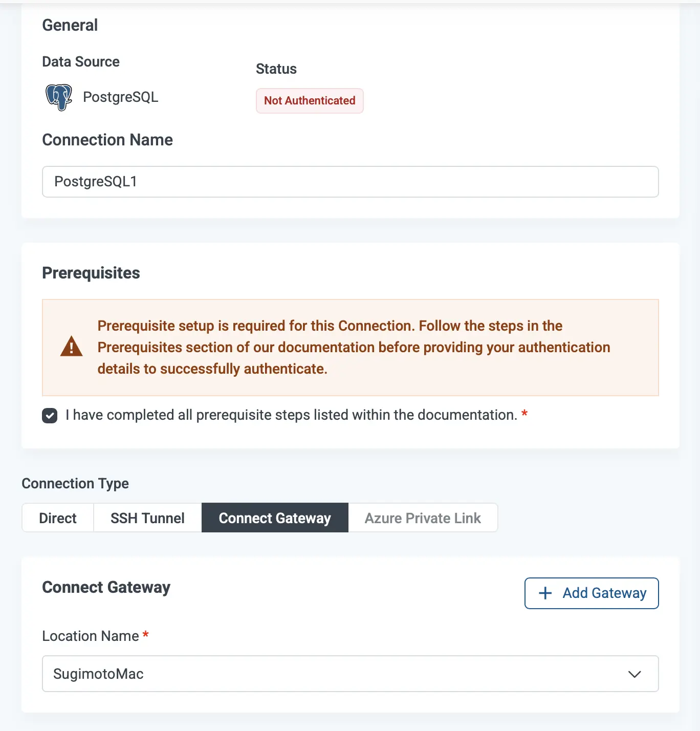
Task: Click the Location Name field label
Action: click(x=91, y=636)
